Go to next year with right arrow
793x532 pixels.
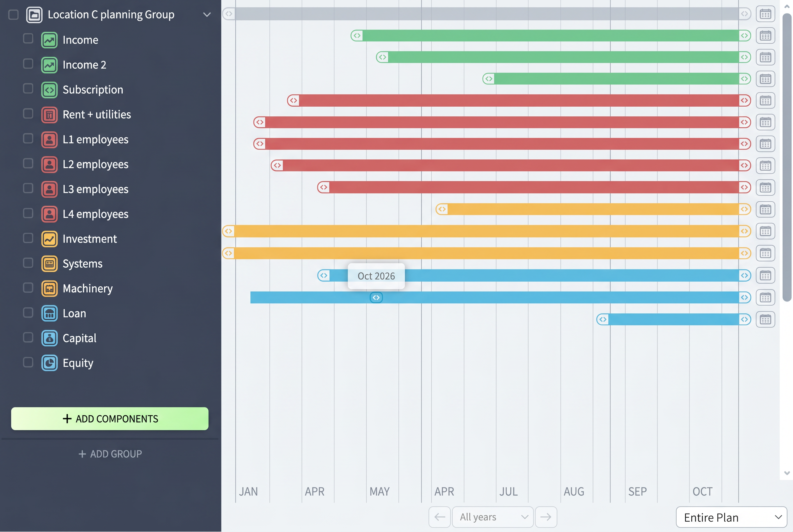(x=546, y=517)
